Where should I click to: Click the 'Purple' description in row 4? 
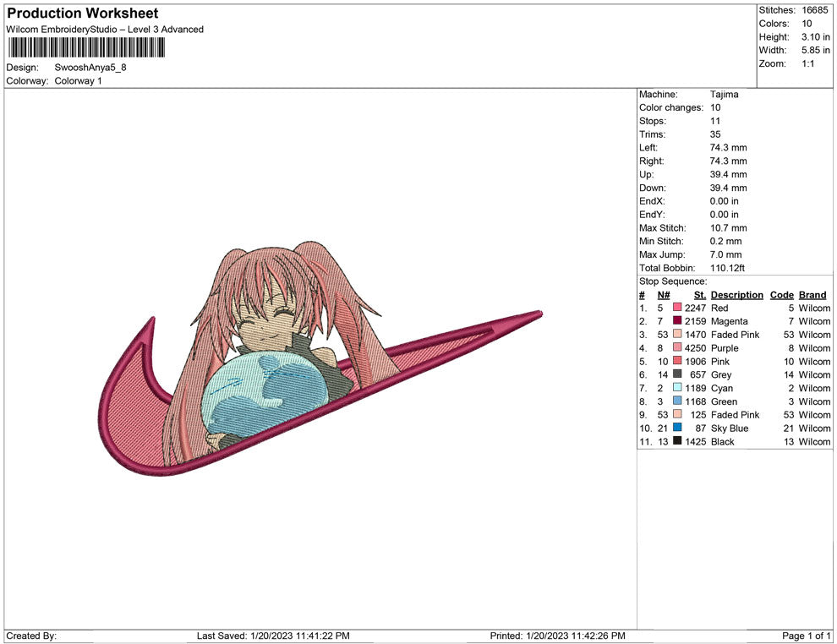pyautogui.click(x=725, y=348)
